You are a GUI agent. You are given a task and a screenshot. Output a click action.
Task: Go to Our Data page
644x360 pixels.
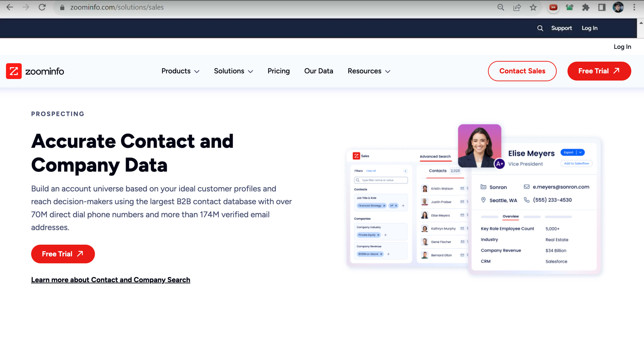tap(318, 71)
